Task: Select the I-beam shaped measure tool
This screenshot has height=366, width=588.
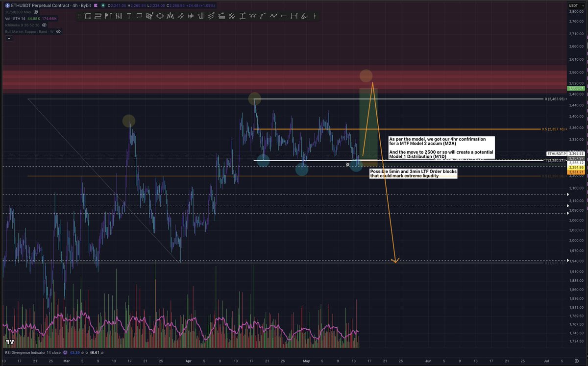Action: [242, 16]
